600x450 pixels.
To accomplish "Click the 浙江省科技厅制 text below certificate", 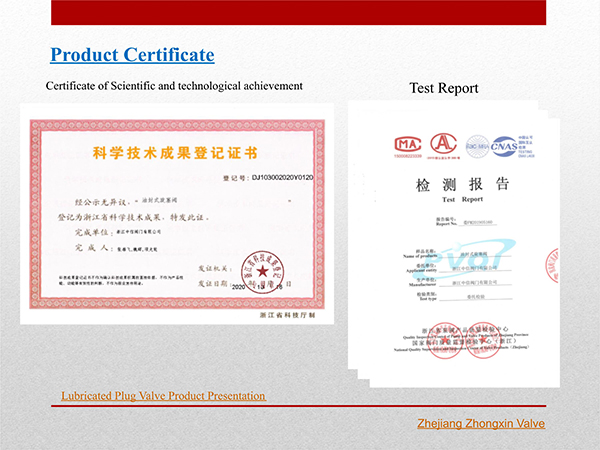I will 290,315.
